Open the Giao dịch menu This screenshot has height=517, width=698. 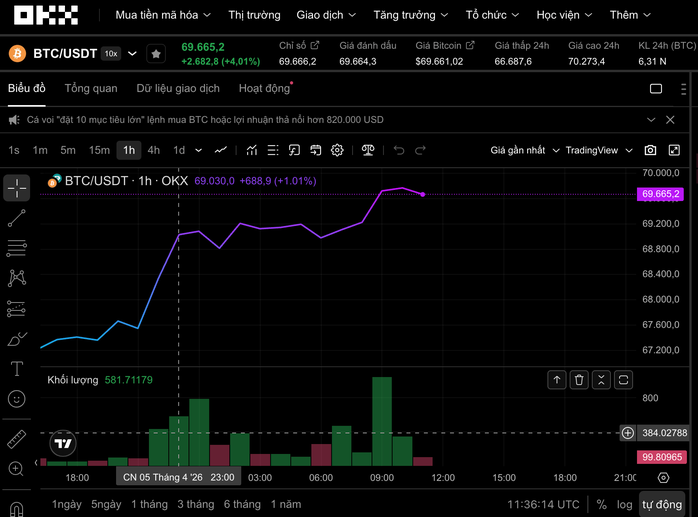point(326,15)
